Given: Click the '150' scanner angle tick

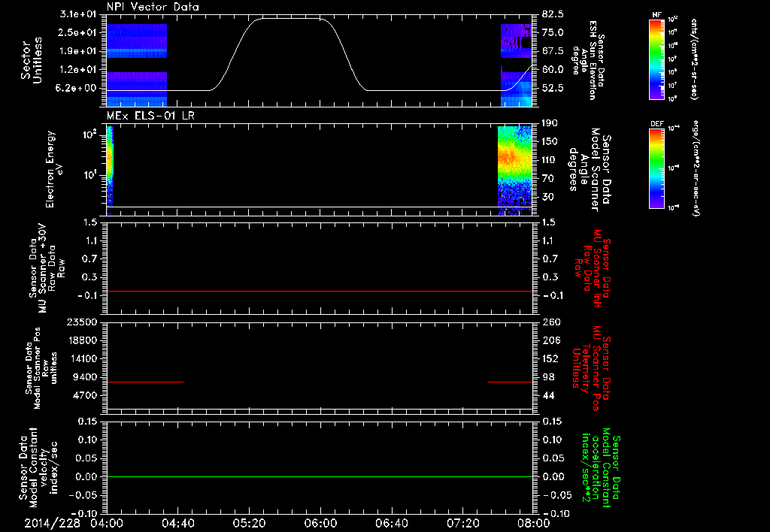Looking at the screenshot, I should [x=550, y=142].
